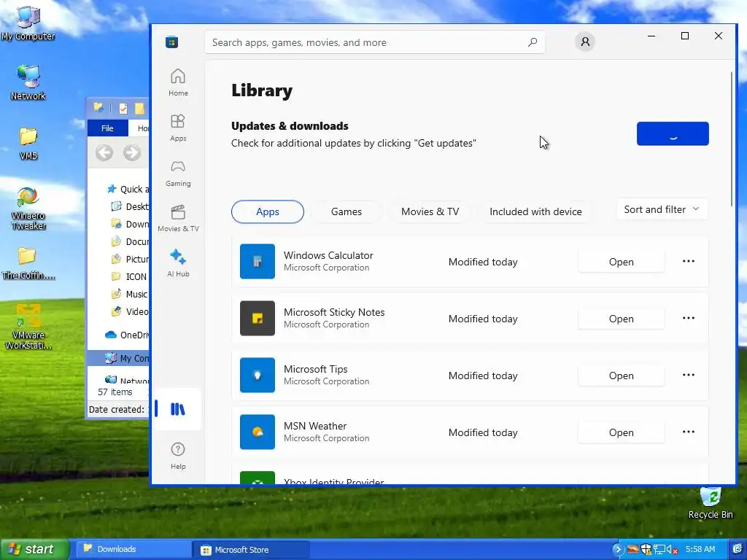Select OneDrive in Downloads navigation tree
The image size is (747, 560).
127,335
